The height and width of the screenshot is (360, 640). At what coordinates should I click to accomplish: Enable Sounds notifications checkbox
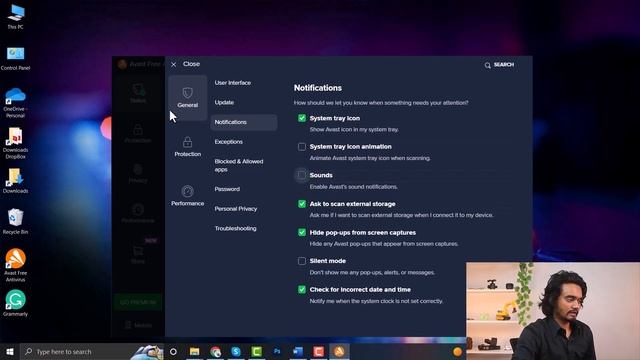tap(302, 175)
